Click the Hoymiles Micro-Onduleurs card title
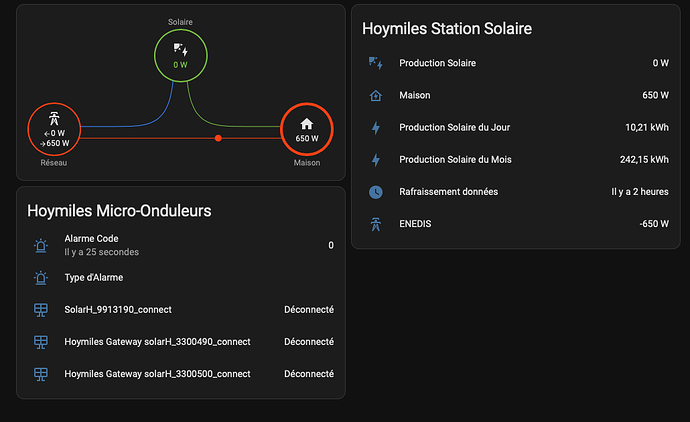The image size is (690, 422). point(119,211)
